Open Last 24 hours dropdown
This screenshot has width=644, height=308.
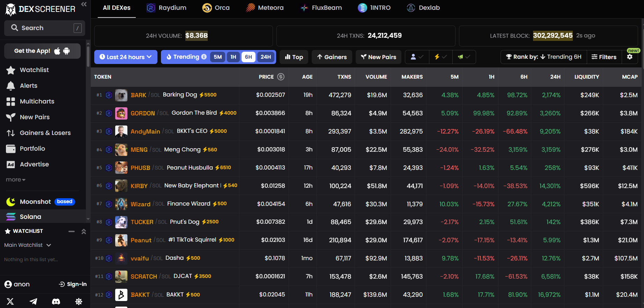click(x=126, y=57)
